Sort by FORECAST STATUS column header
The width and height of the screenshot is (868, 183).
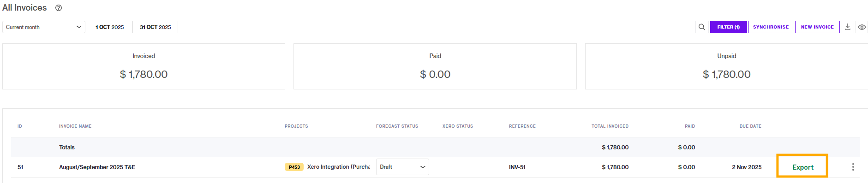pyautogui.click(x=397, y=126)
